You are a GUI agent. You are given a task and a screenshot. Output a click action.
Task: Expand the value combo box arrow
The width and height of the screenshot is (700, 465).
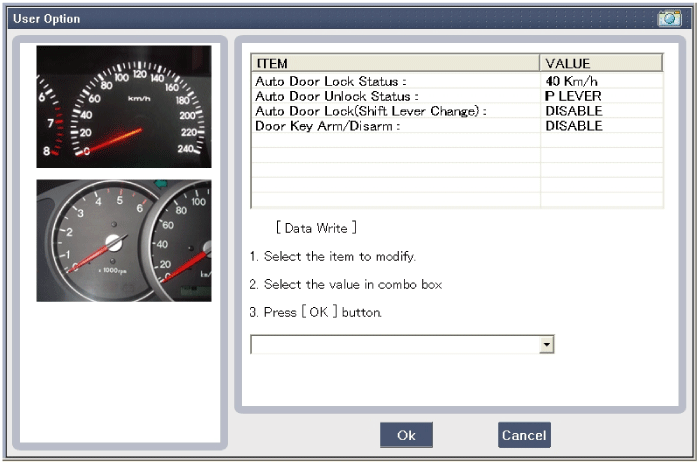[x=546, y=345]
